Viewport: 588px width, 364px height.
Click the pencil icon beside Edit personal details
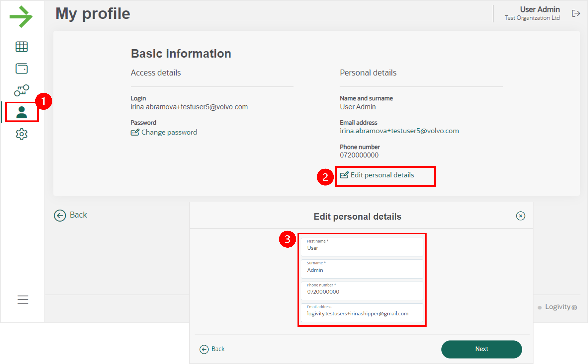click(344, 175)
